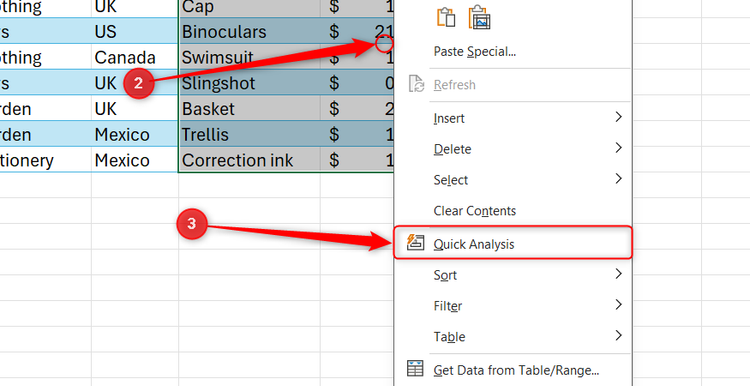Screen dimensions: 750x386
Task: Select the dollar sign cell beside Trellis
Action: pyautogui.click(x=357, y=134)
